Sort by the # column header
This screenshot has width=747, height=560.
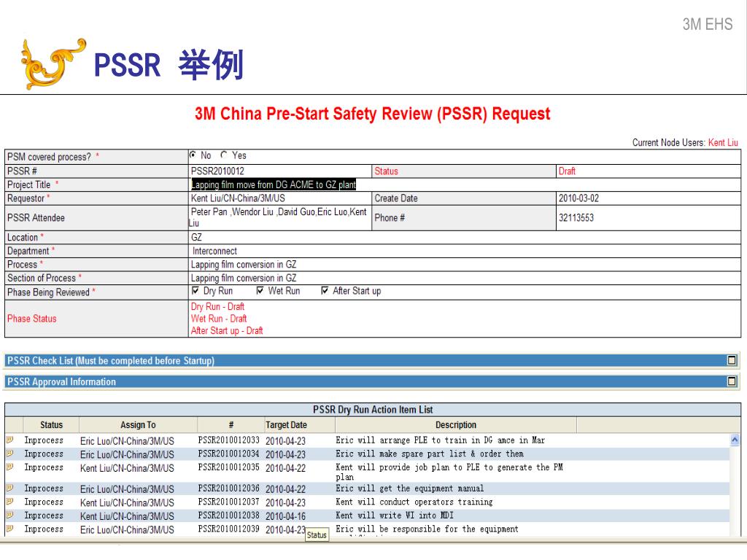[231, 425]
